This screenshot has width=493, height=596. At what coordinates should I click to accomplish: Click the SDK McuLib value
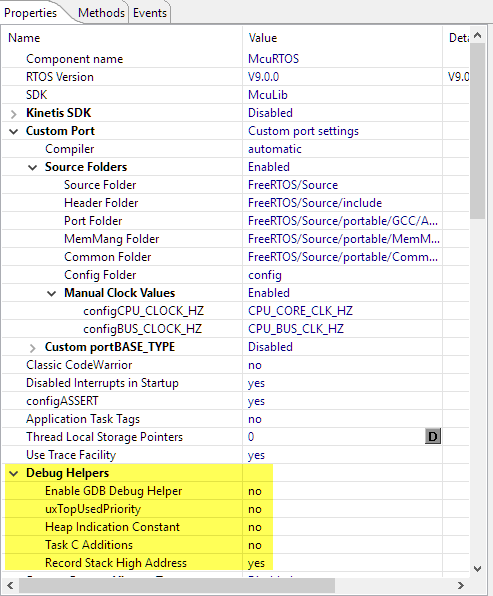coord(268,95)
